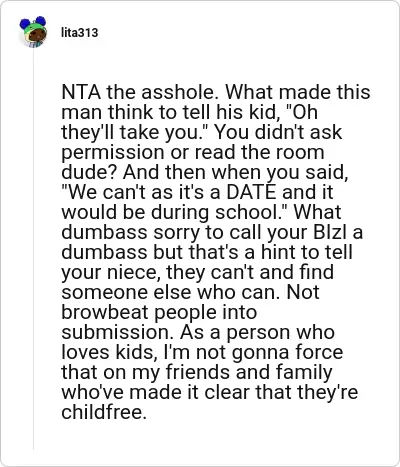Image resolution: width=400 pixels, height=467 pixels.
Task: Select the line "dumbass but that's a hint to tell"
Action: pyautogui.click(x=207, y=252)
